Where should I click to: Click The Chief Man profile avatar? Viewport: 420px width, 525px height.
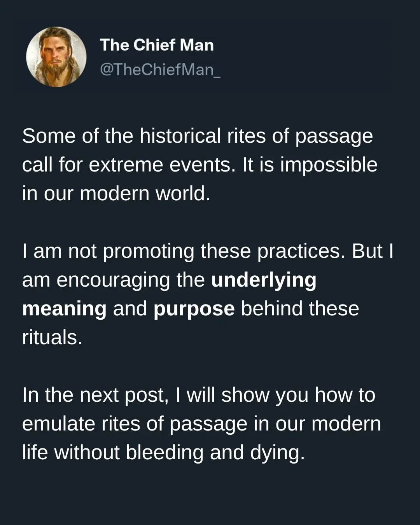pos(56,57)
